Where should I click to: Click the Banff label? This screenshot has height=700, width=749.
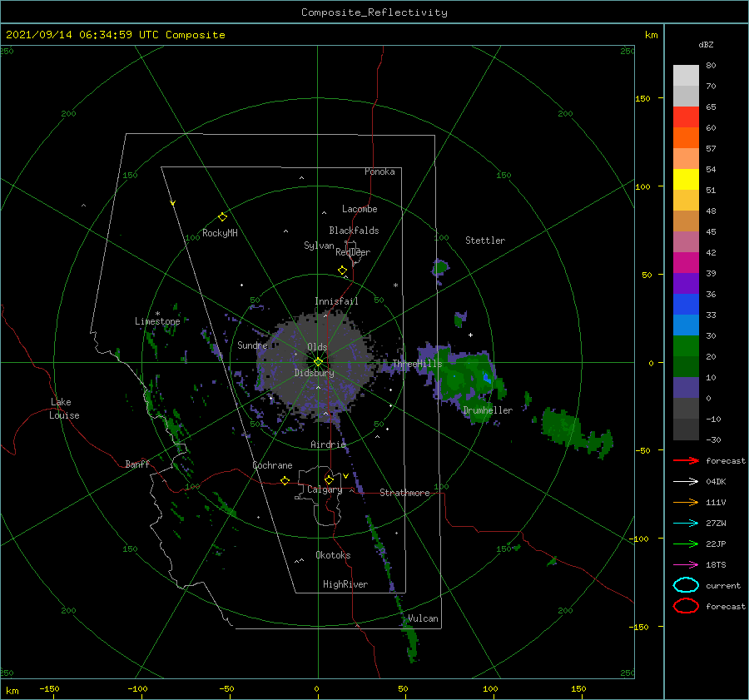point(137,464)
